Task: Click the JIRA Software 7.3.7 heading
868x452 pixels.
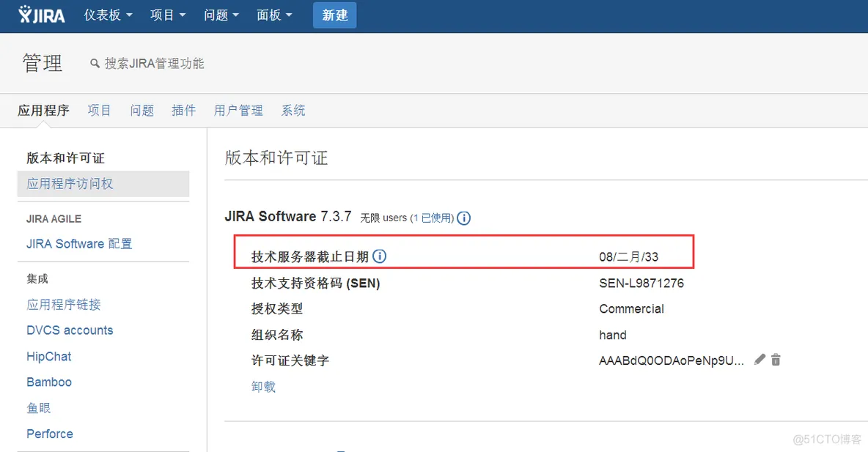Action: (288, 216)
